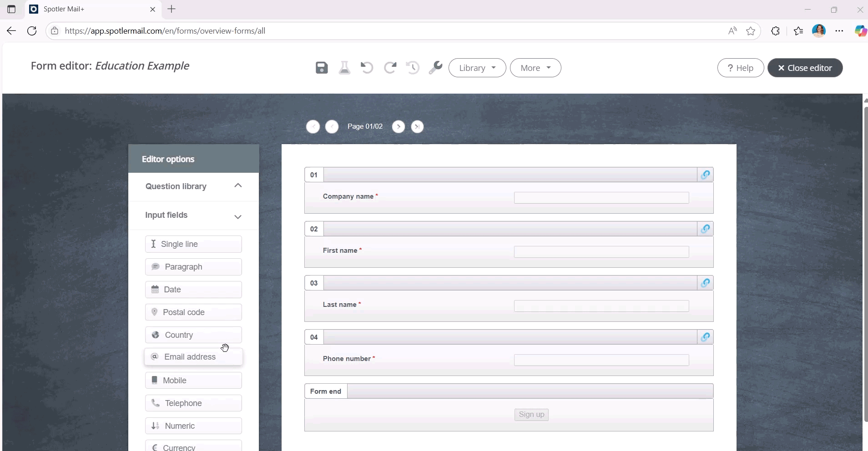The height and width of the screenshot is (451, 868).
Task: Go to next page with the arrow
Action: click(x=399, y=126)
